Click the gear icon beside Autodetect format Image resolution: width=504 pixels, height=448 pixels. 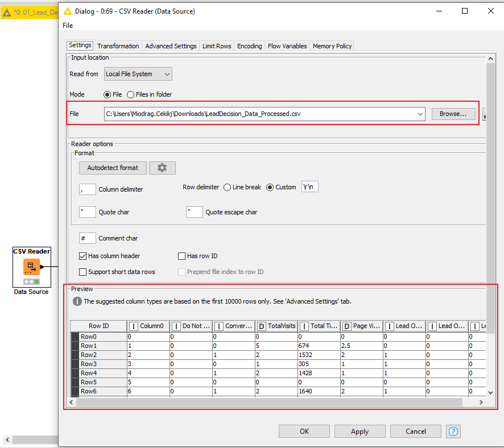pos(162,168)
